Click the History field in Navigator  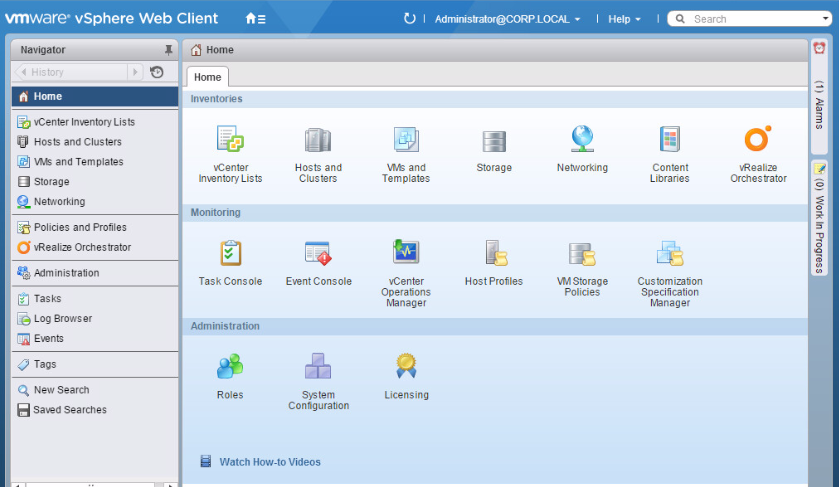pyautogui.click(x=78, y=72)
